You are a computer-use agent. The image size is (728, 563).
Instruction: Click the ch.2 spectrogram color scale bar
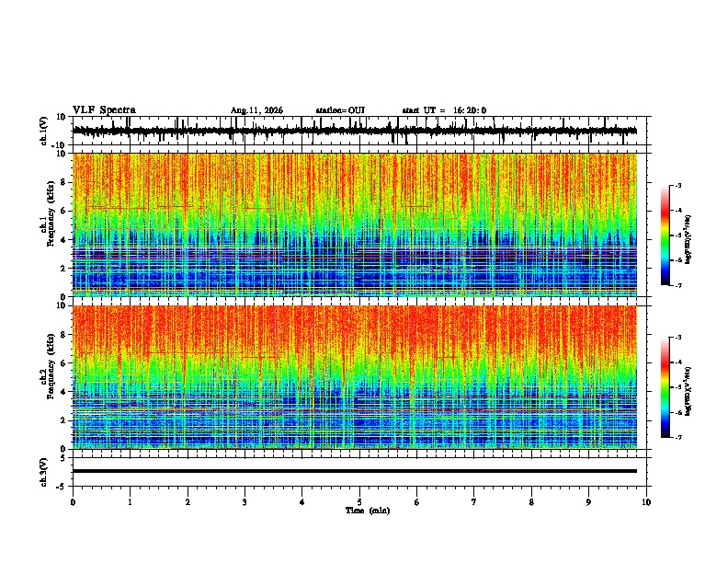point(665,387)
